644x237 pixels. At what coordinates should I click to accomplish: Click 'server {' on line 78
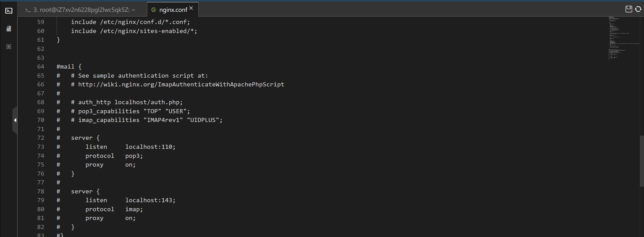85,192
